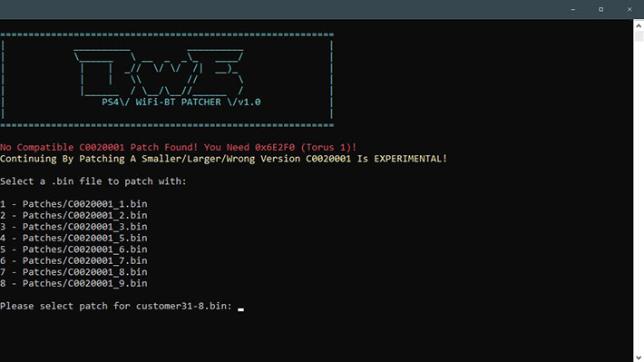The height and width of the screenshot is (362, 644).
Task: Click the 'Patches/C0020001_2.bin' line
Action: pyautogui.click(x=73, y=215)
